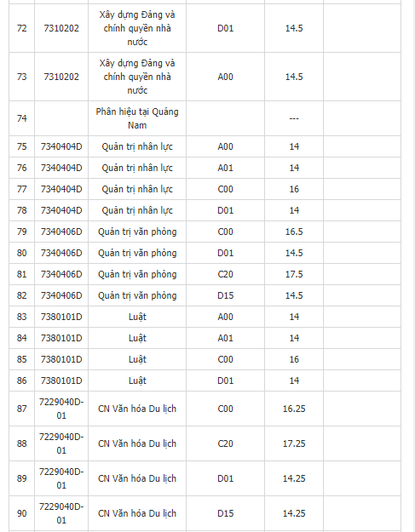Click the score 14.5 in row 73

pyautogui.click(x=294, y=77)
